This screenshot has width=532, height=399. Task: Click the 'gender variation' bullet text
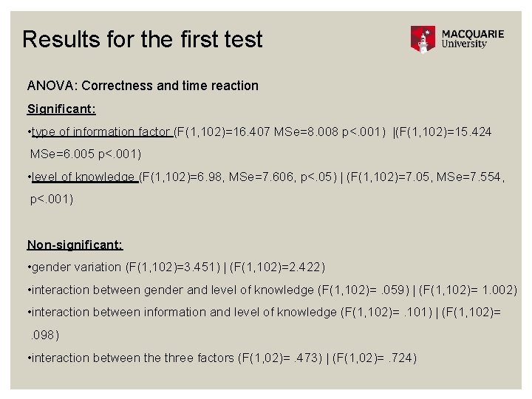(x=77, y=267)
